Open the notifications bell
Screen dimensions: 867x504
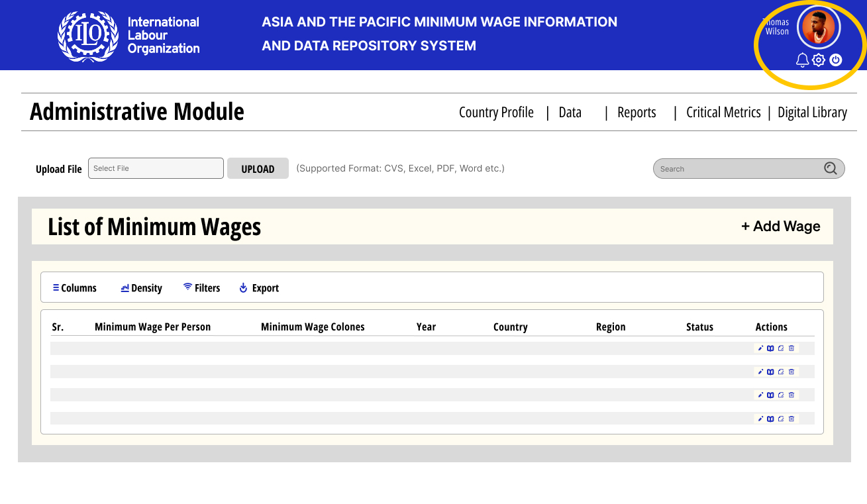click(x=802, y=60)
